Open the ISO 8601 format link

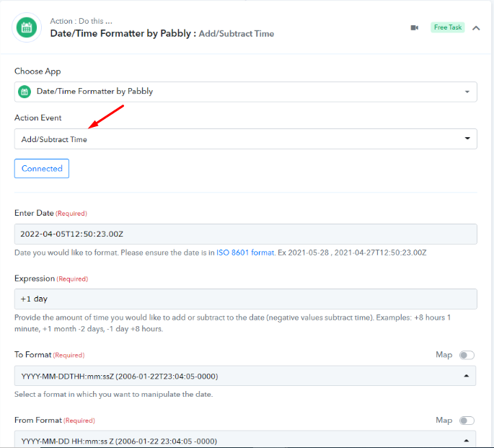245,252
